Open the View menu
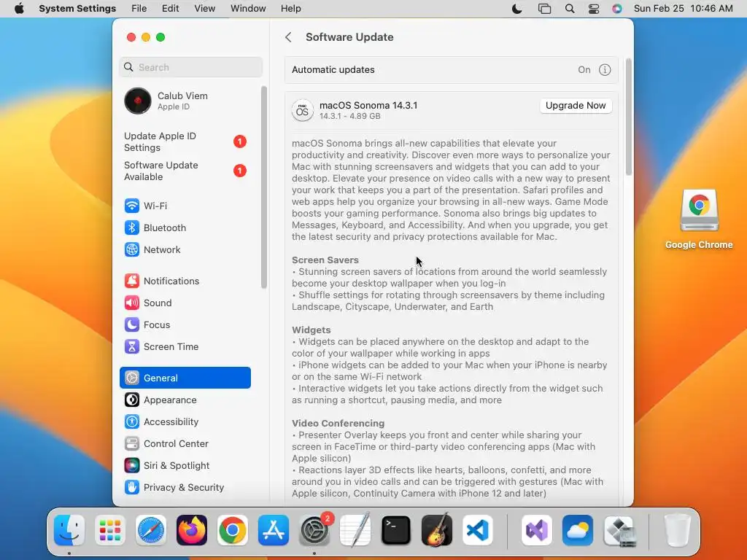This screenshot has height=560, width=747. [204, 9]
